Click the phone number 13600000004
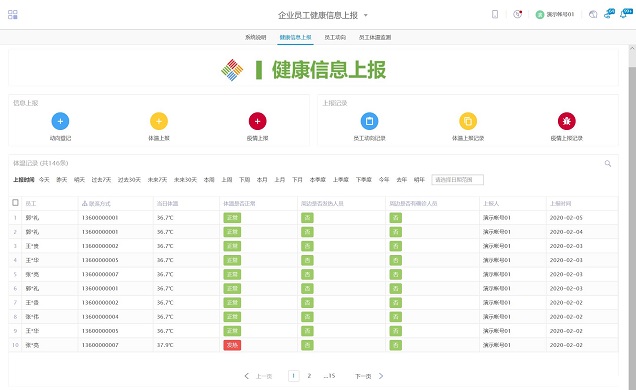 point(100,317)
